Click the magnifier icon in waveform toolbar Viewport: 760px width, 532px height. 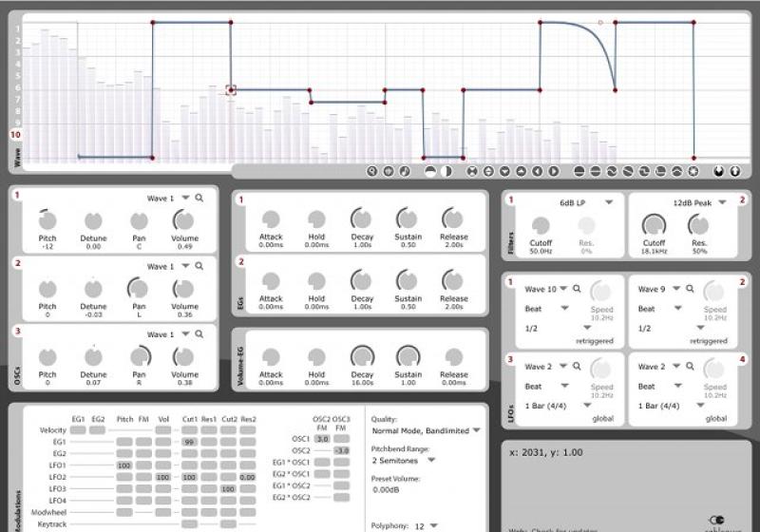371,171
